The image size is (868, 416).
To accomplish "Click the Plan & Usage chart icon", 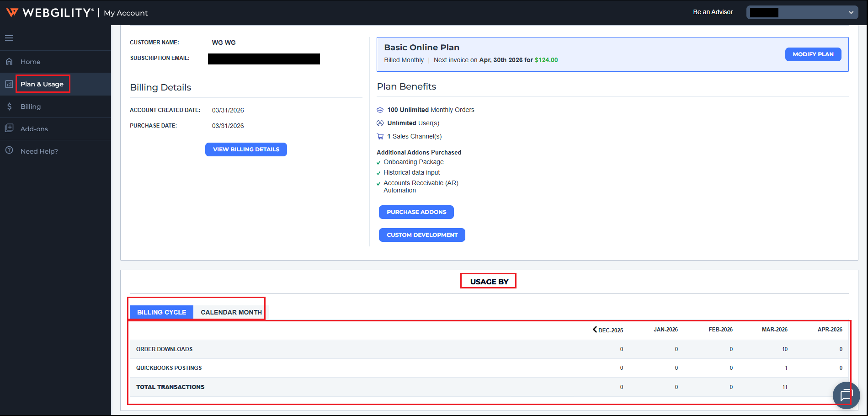I will (x=9, y=84).
